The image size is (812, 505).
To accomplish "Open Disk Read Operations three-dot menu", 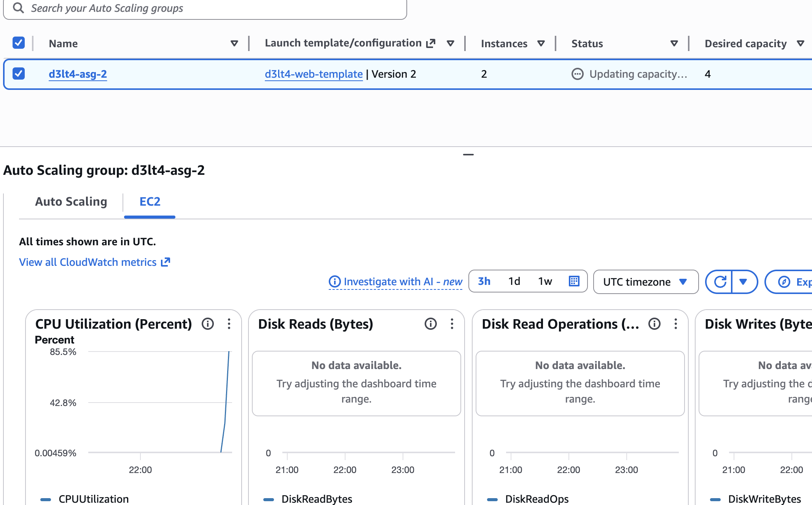I will coord(676,324).
